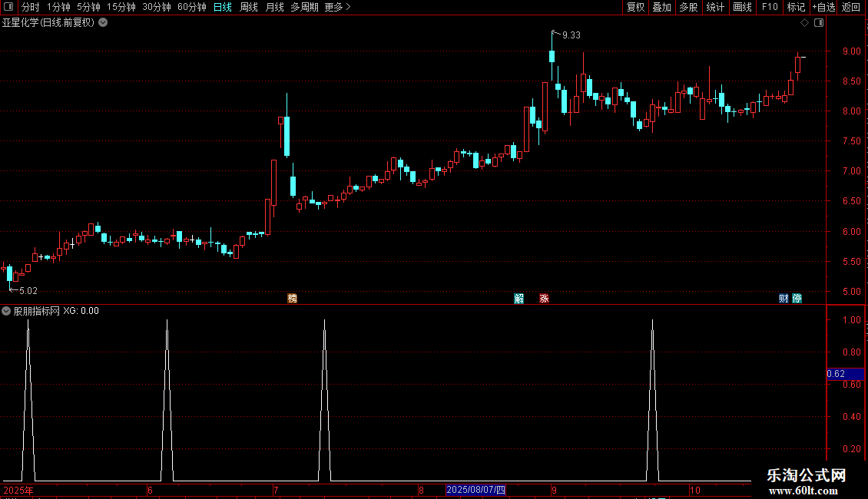Click the XG: 0.00 indicator value
This screenshot has height=499, width=868.
(x=81, y=311)
